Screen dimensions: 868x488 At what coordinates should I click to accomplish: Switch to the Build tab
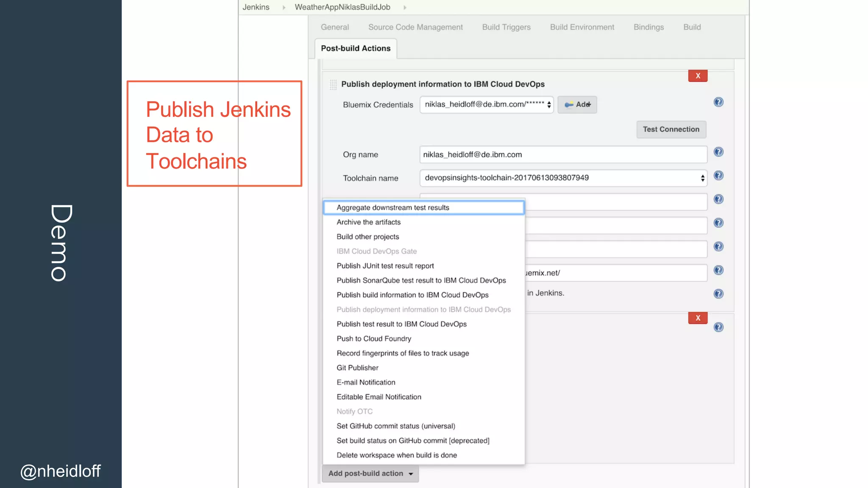pos(692,27)
